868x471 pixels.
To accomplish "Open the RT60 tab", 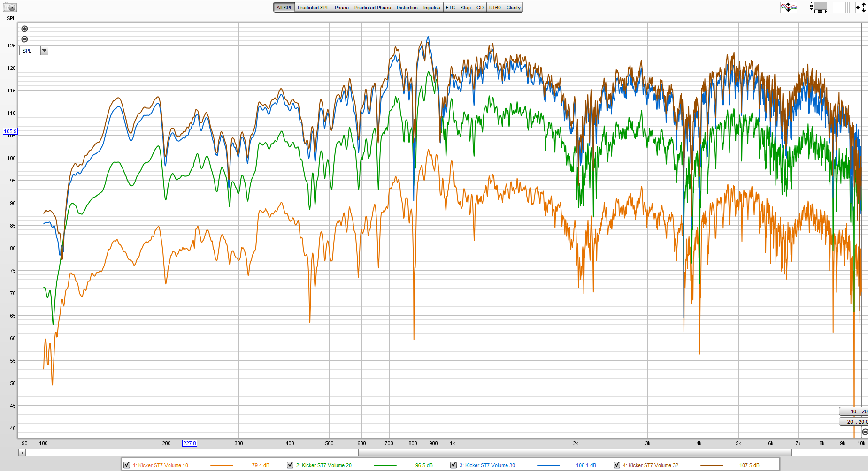I will [x=495, y=8].
